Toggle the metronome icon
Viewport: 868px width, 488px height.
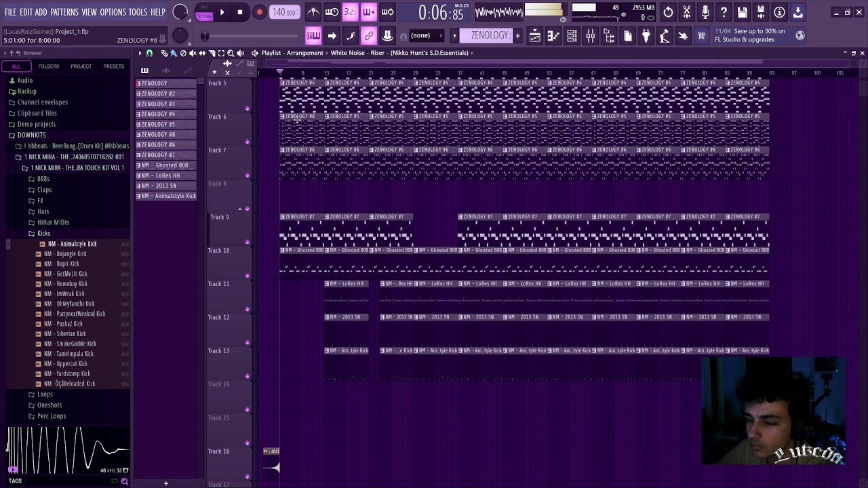[x=313, y=12]
